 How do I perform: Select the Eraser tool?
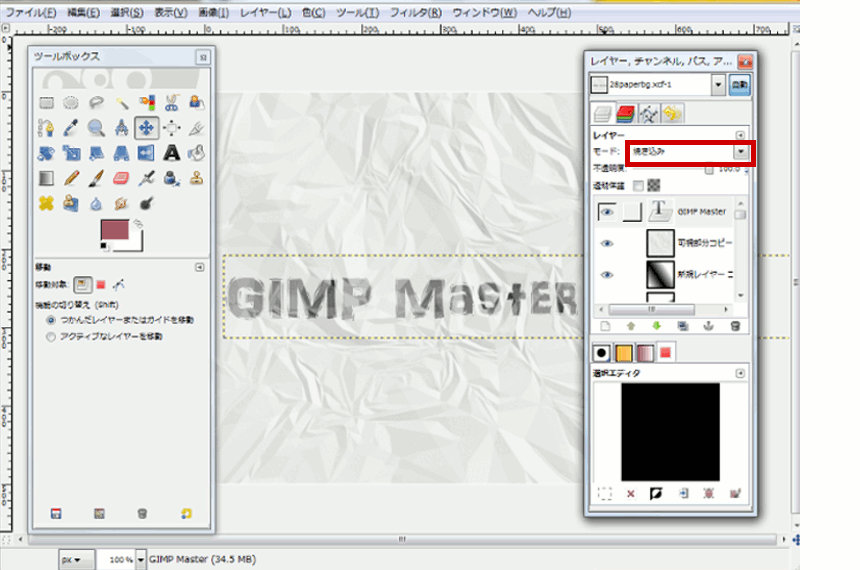[x=121, y=178]
